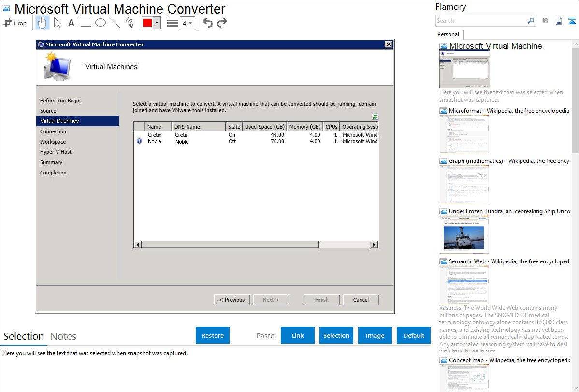579x392 pixels.
Task: Pick the rectangle shape tool
Action: coord(86,23)
